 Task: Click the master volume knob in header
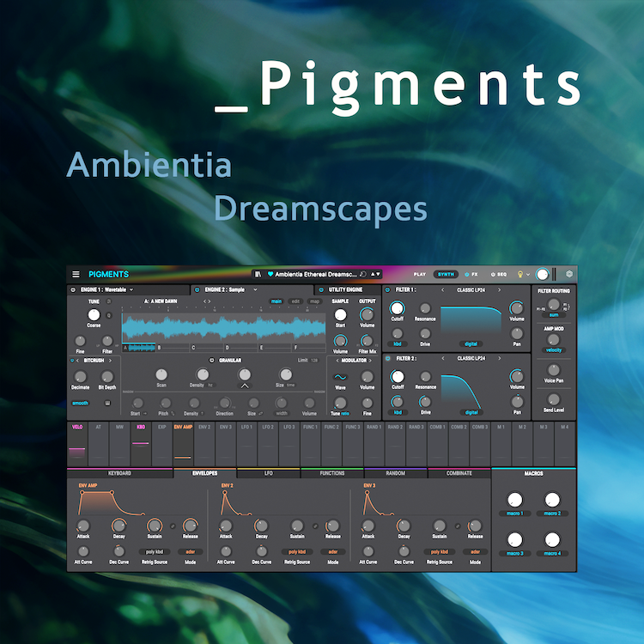[x=542, y=275]
